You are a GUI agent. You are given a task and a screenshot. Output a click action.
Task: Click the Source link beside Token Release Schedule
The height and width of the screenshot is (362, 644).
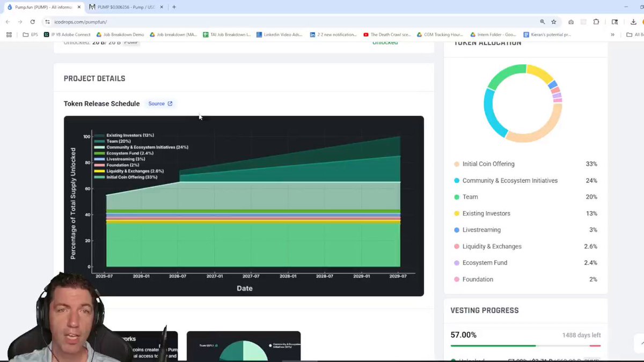click(x=160, y=104)
